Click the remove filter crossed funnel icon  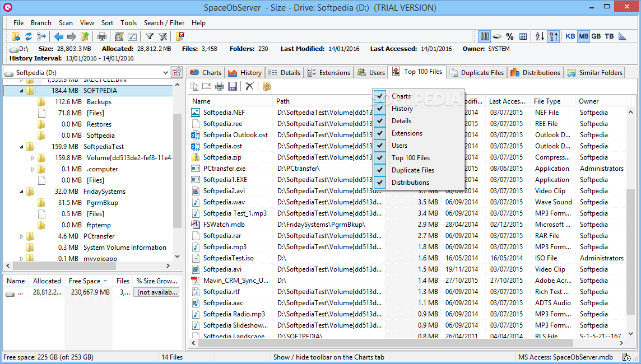click(x=162, y=36)
